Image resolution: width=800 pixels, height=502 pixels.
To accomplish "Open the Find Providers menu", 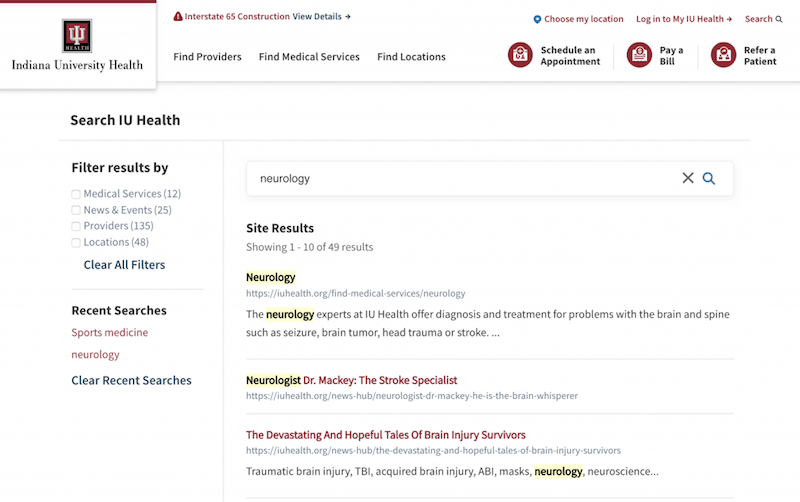I will coord(207,57).
